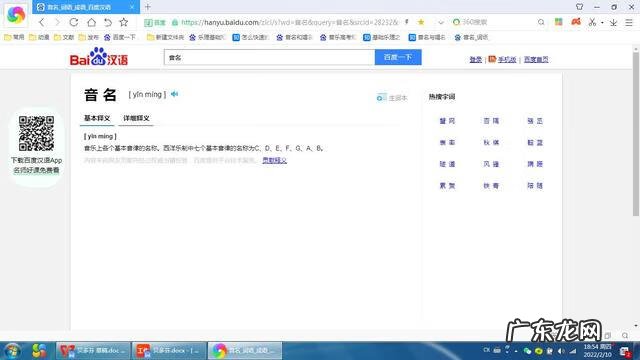Reload the page with the refresh icon
The height and width of the screenshot is (360, 640).
tap(74, 22)
